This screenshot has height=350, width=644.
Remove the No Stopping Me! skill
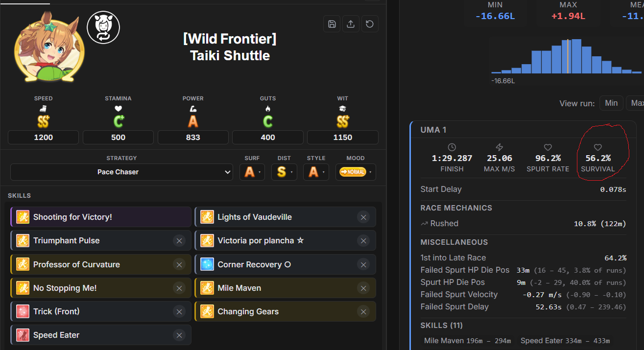coord(179,288)
